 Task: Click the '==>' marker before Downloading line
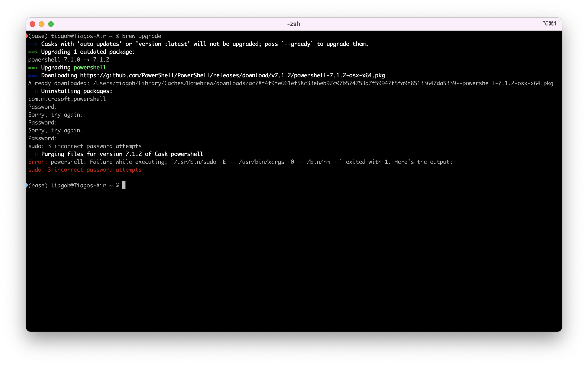(x=33, y=75)
